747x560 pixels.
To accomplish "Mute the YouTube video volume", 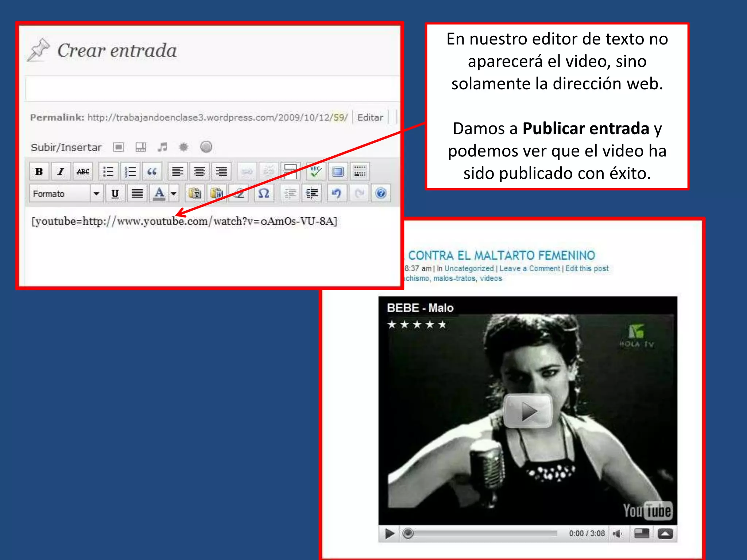I will click(x=617, y=534).
